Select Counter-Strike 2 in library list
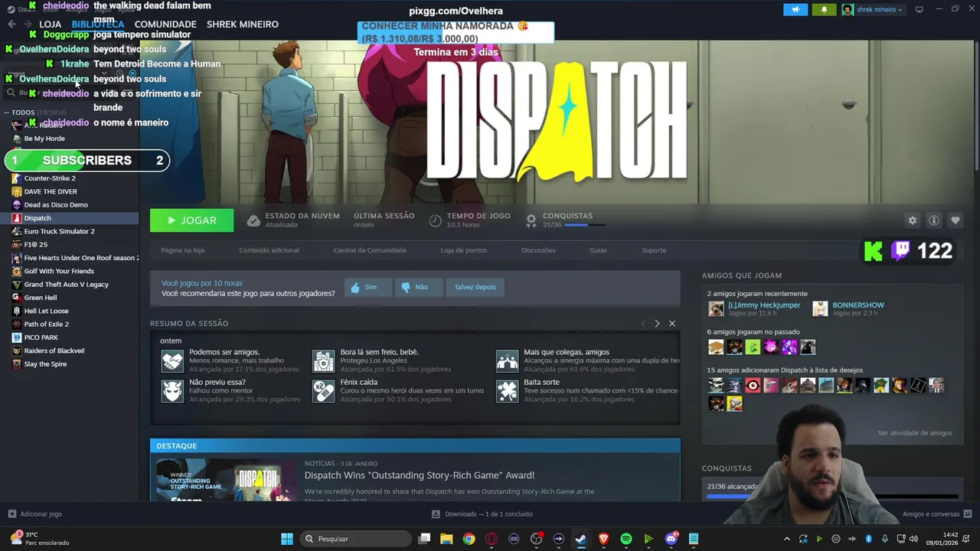980x551 pixels. (50, 178)
